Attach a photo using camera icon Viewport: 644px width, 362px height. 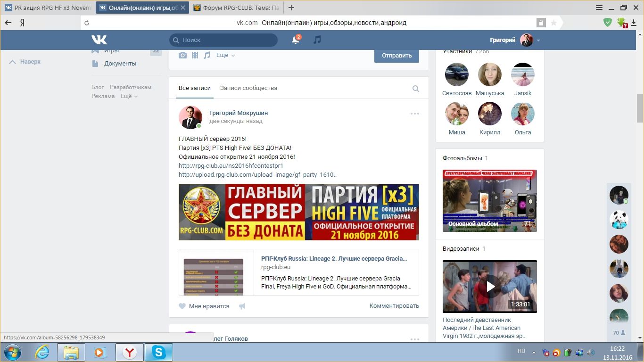182,55
